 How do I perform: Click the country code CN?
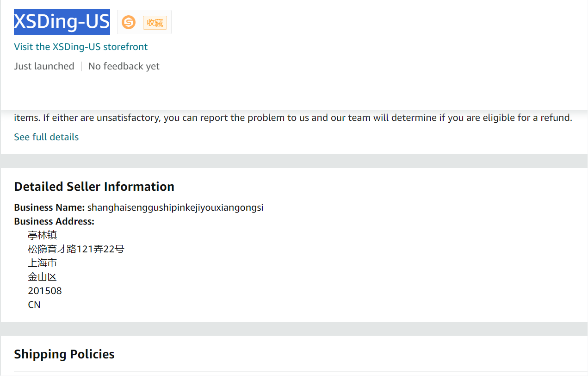pos(34,305)
